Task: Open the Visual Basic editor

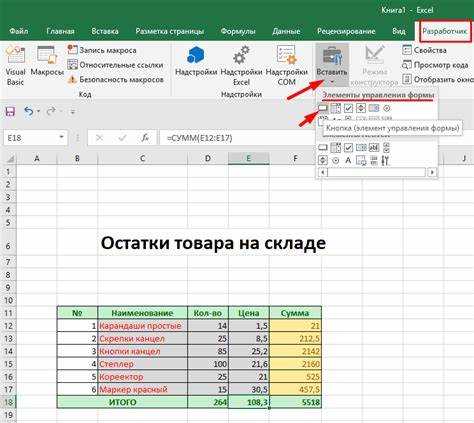Action: (x=15, y=66)
